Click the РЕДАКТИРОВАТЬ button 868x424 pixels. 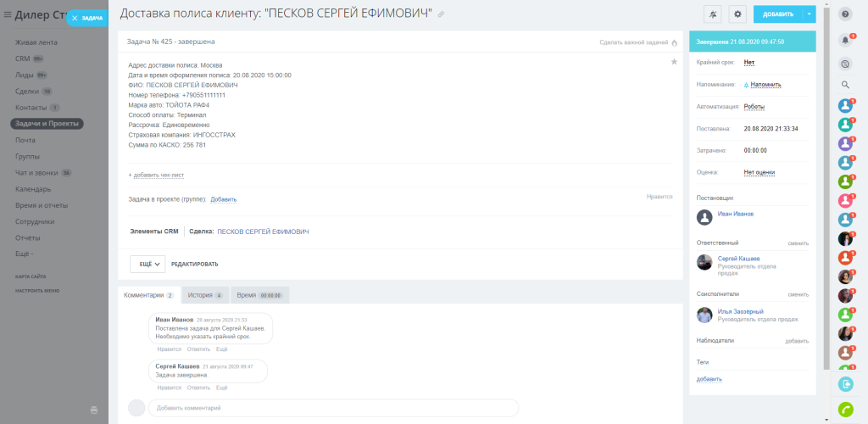pos(194,264)
